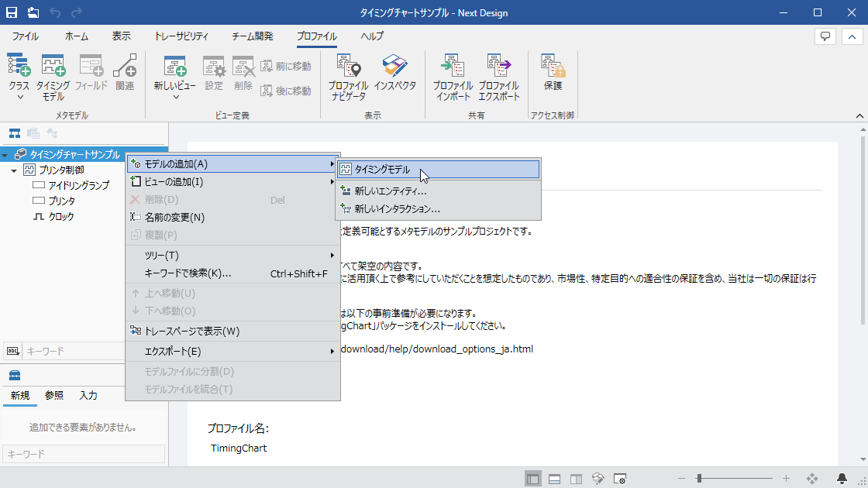Image resolution: width=868 pixels, height=488 pixels.
Task: Click 前に移動 in the ribbon
Action: (286, 67)
